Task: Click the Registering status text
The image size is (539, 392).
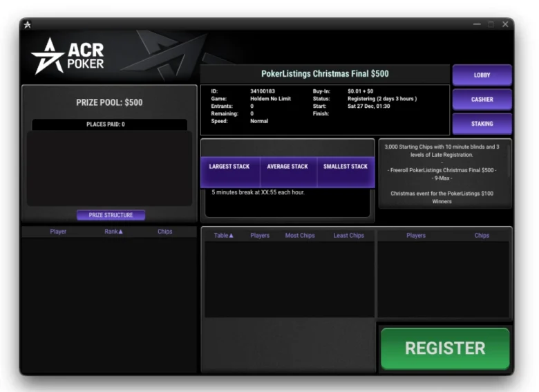Action: [382, 99]
